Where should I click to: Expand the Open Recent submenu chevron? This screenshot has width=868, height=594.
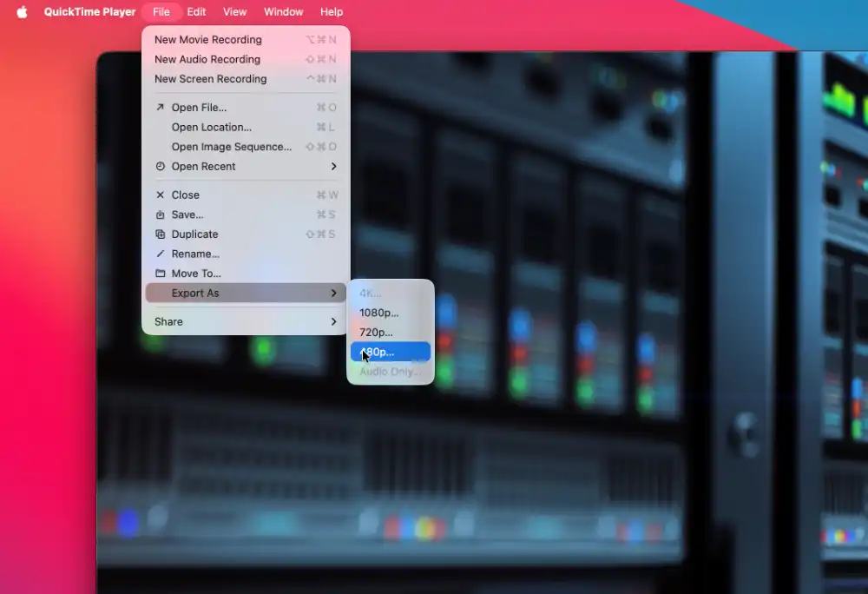(x=333, y=167)
